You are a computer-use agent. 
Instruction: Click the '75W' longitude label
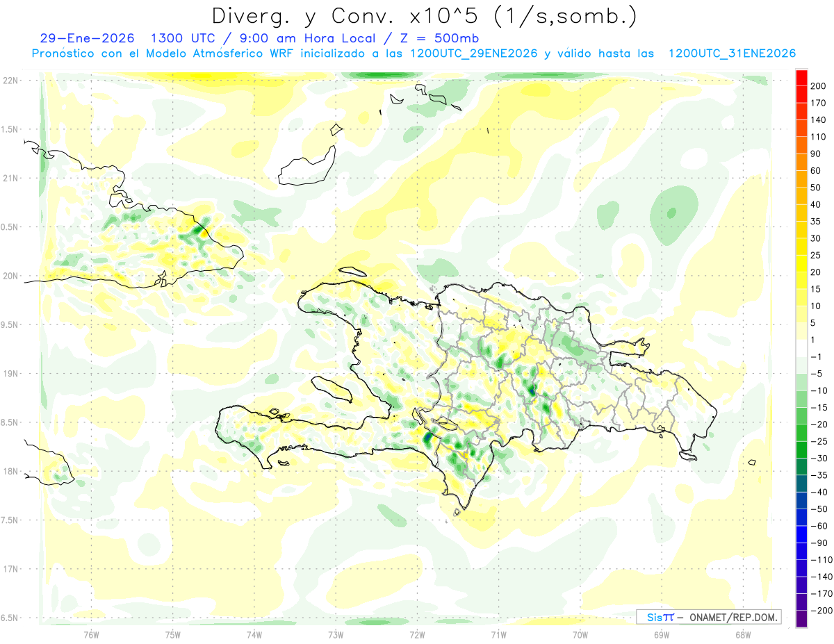(173, 634)
